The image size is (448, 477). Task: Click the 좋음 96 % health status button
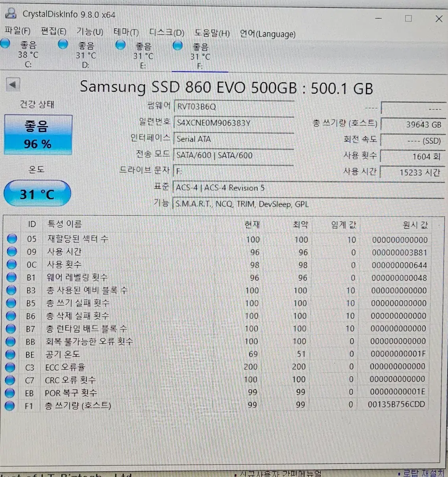click(x=38, y=135)
